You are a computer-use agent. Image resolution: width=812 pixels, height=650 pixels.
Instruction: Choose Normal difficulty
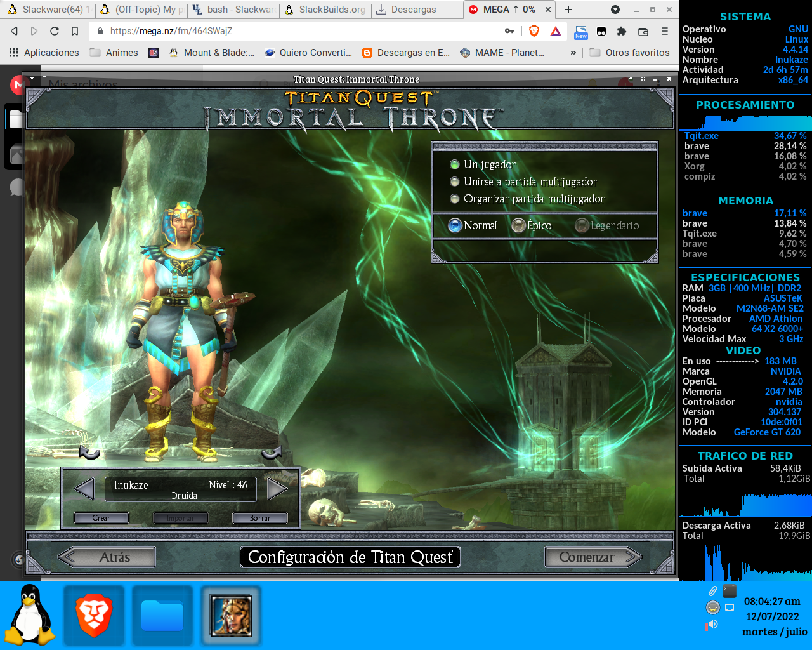click(x=473, y=225)
